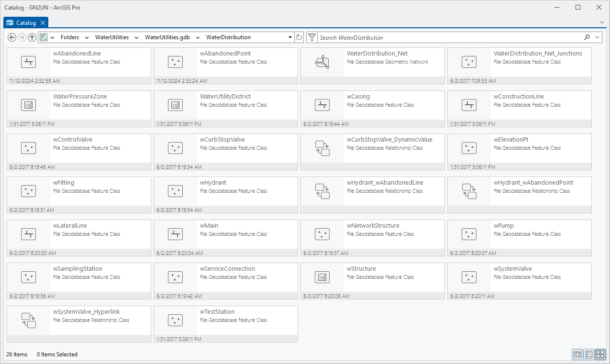Screen dimensions: 610x364
Task: Click the project home icon in the path bar
Action: coord(44,37)
